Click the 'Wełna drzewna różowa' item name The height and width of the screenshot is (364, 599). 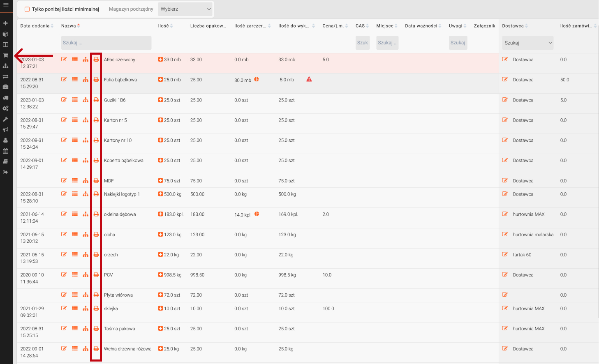coord(127,349)
